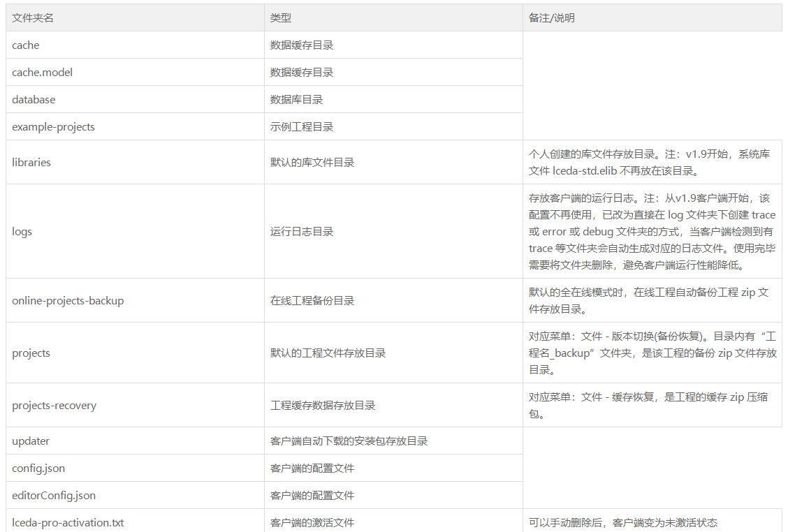The height and width of the screenshot is (532, 788).
Task: Click the updater folder name
Action: pyautogui.click(x=31, y=441)
